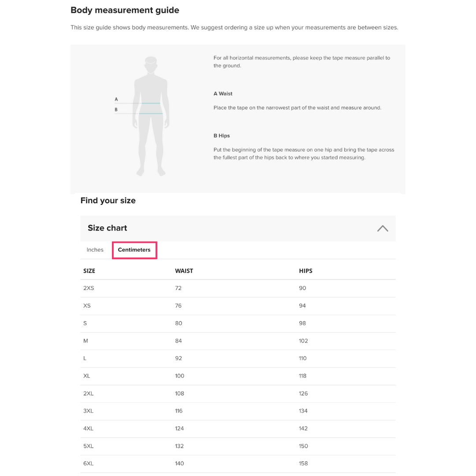Select the Centimeters tab
Viewport: 476px width, 476px height.
coord(134,250)
